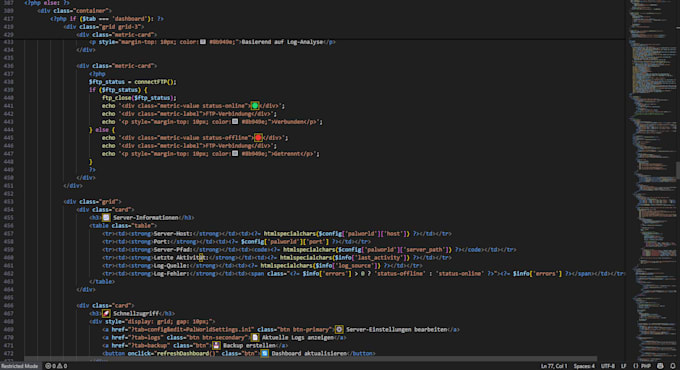
Task: Click 'Server-Host:' text on line 457
Action: [x=173, y=233]
